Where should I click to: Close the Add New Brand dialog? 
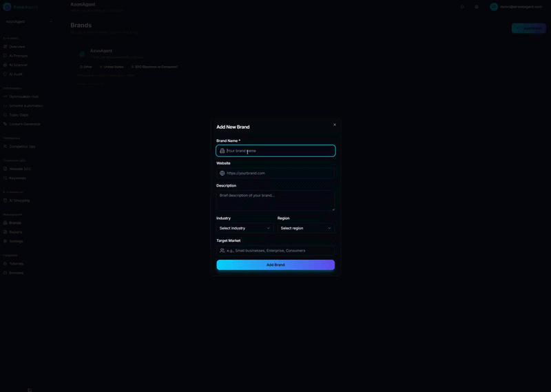point(335,125)
